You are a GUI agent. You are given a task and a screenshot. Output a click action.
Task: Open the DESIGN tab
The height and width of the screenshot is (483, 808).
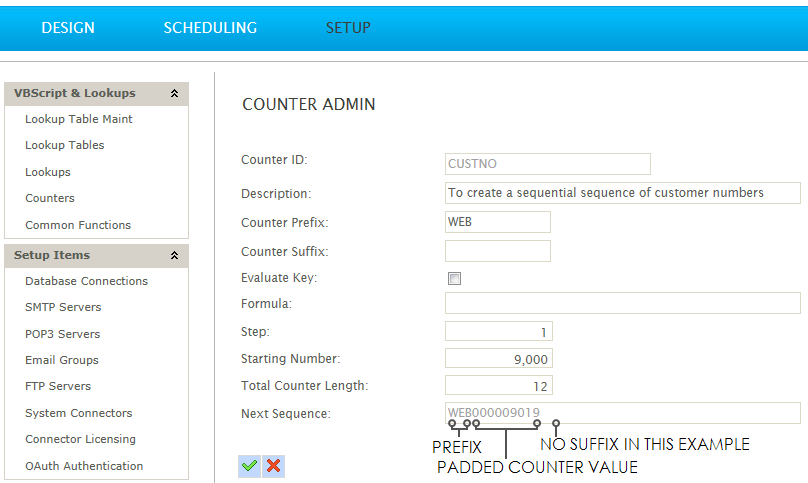pos(68,28)
